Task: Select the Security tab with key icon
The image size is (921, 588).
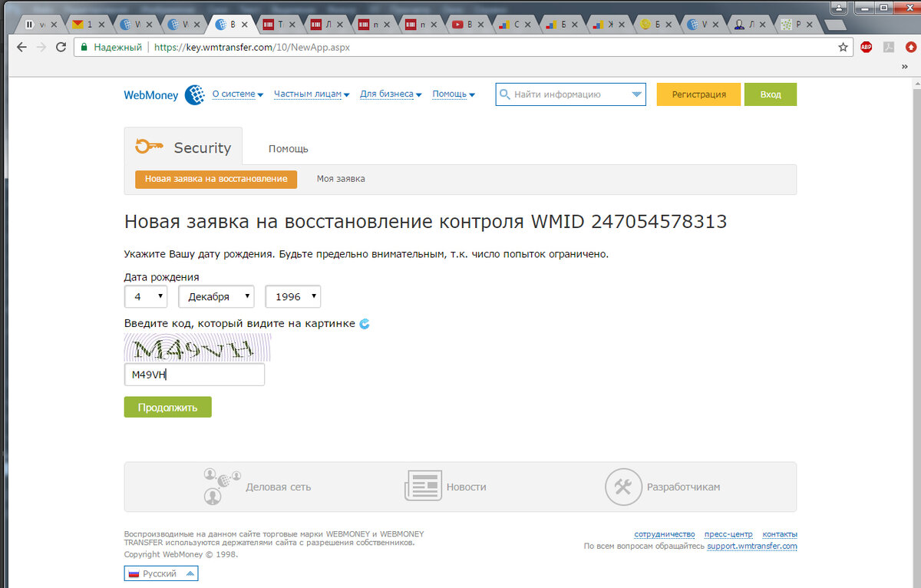Action: (183, 147)
